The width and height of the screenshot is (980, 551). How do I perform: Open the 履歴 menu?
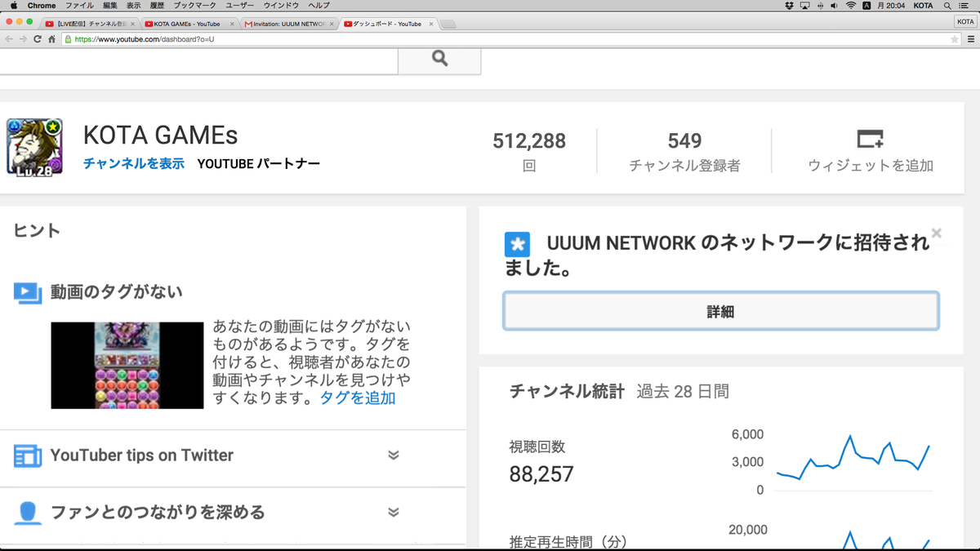click(x=158, y=6)
